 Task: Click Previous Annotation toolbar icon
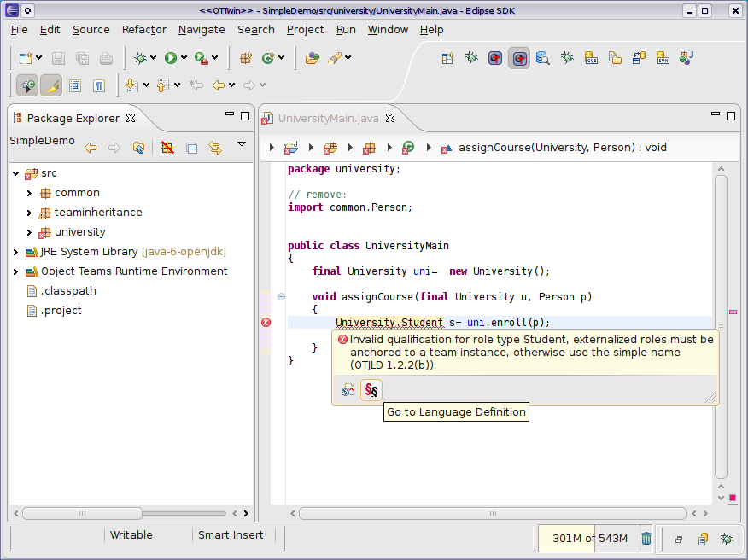click(162, 85)
